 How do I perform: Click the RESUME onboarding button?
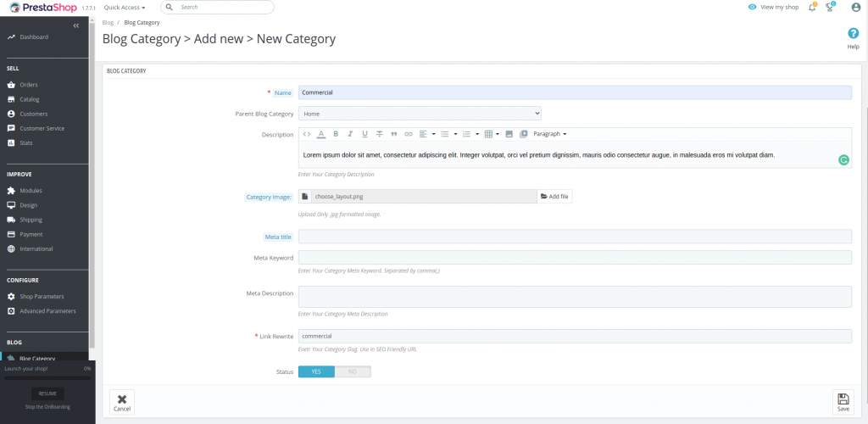point(47,393)
